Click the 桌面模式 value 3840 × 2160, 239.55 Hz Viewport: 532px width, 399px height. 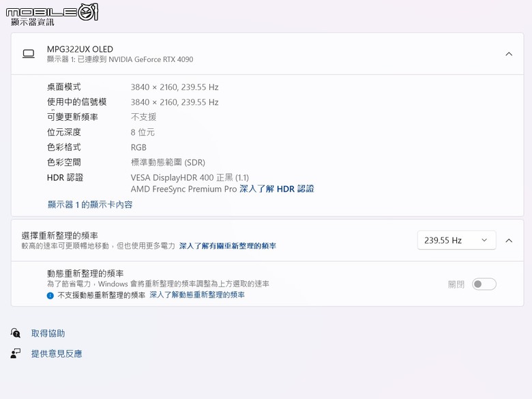click(175, 87)
